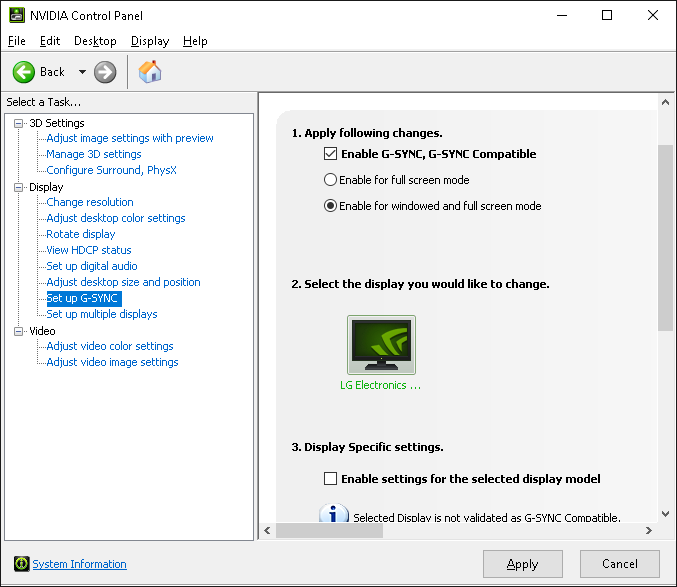Open the Back history dropdown arrow
This screenshot has width=677, height=587.
tap(82, 72)
